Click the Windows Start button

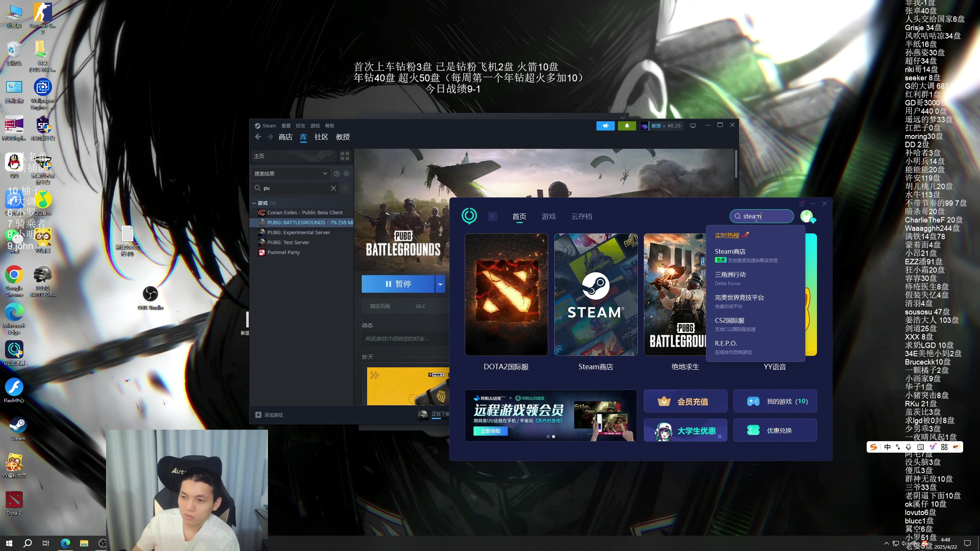click(x=9, y=543)
